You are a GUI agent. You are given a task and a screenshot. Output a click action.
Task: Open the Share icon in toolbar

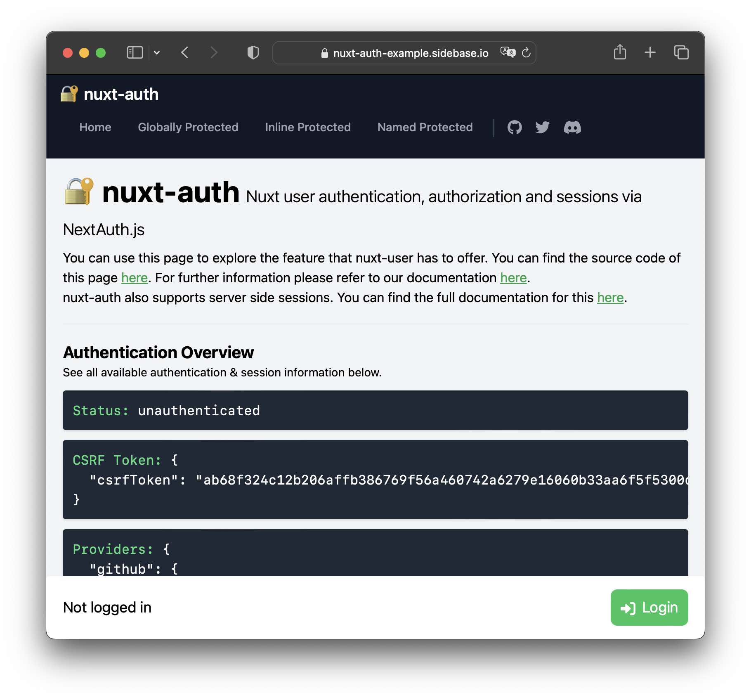point(620,52)
